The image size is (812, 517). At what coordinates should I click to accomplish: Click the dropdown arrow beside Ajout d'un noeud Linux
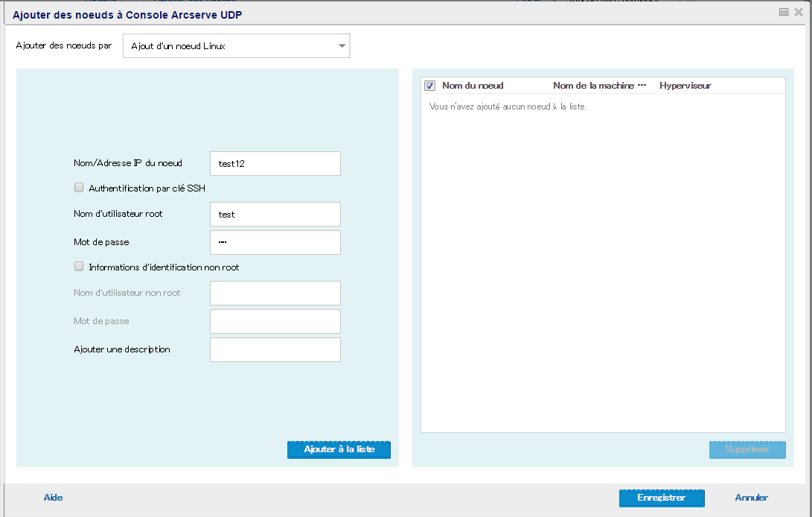point(342,46)
